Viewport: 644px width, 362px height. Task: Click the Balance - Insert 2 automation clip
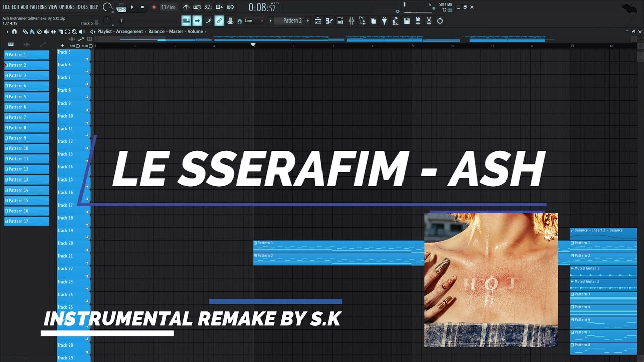point(603,233)
